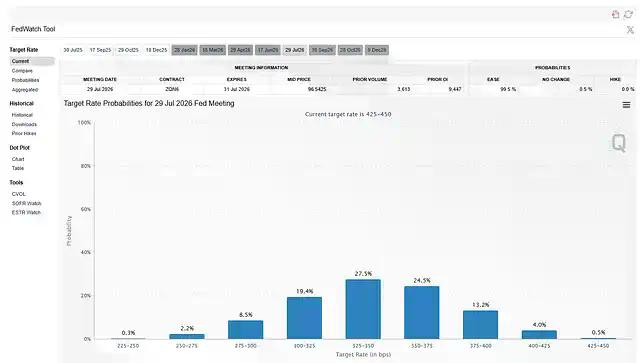Image resolution: width=640 pixels, height=363 pixels.
Task: Open ESTR Watch under Tools
Action: coord(26,212)
